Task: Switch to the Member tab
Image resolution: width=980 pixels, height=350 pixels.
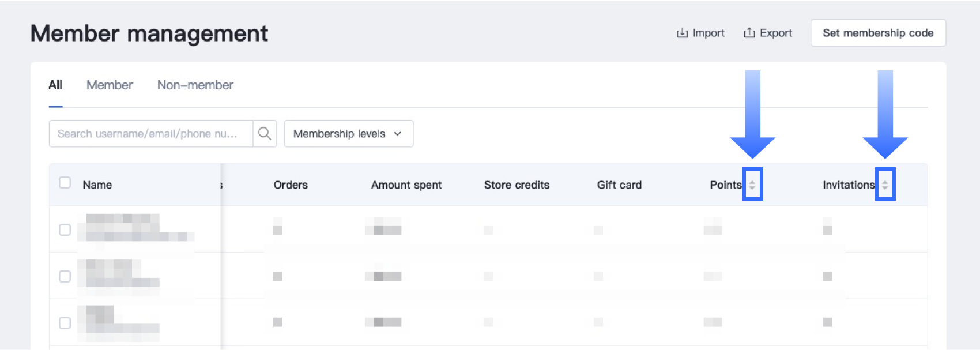Action: [110, 85]
